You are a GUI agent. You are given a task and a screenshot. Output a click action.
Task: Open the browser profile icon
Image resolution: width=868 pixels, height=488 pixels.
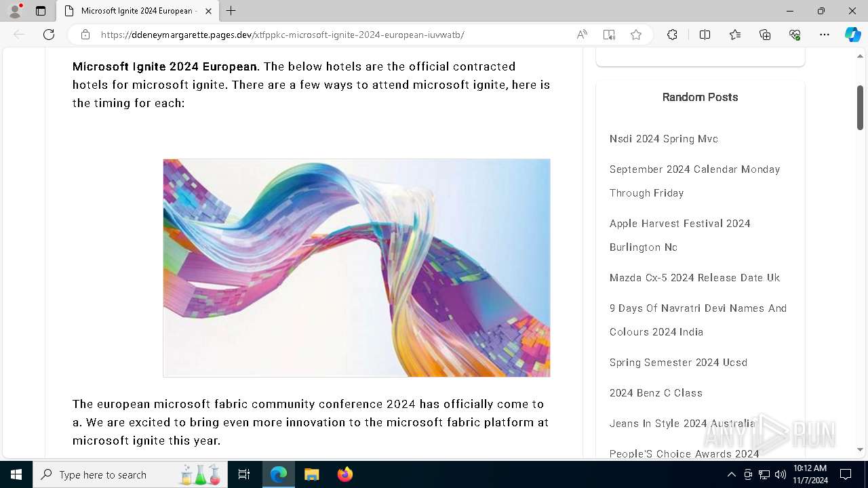coord(15,11)
